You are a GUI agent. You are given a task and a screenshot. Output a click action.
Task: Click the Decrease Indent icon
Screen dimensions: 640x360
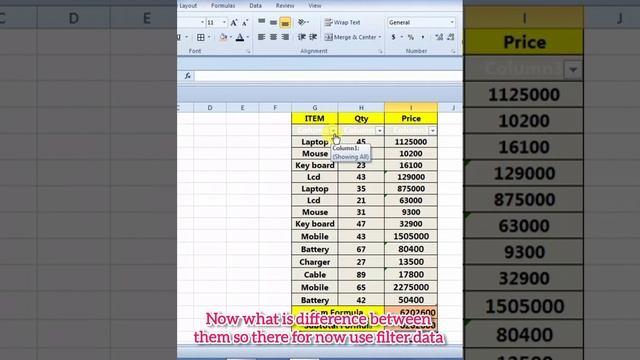302,37
